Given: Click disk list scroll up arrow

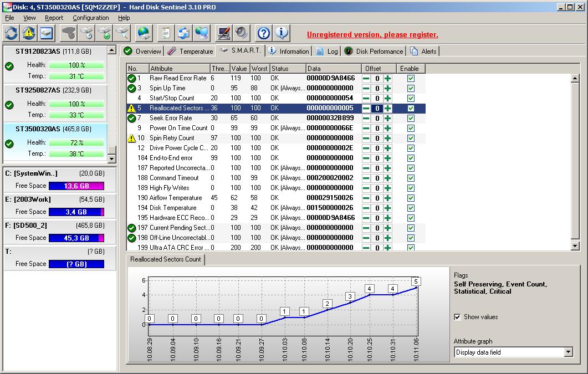Looking at the screenshot, I should click(x=112, y=50).
